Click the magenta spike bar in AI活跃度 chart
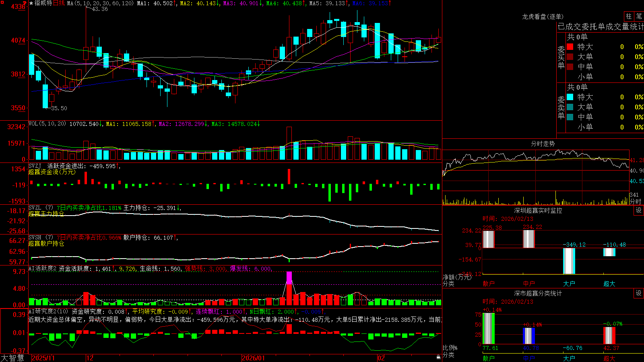This screenshot has height=362, width=644. 289,278
